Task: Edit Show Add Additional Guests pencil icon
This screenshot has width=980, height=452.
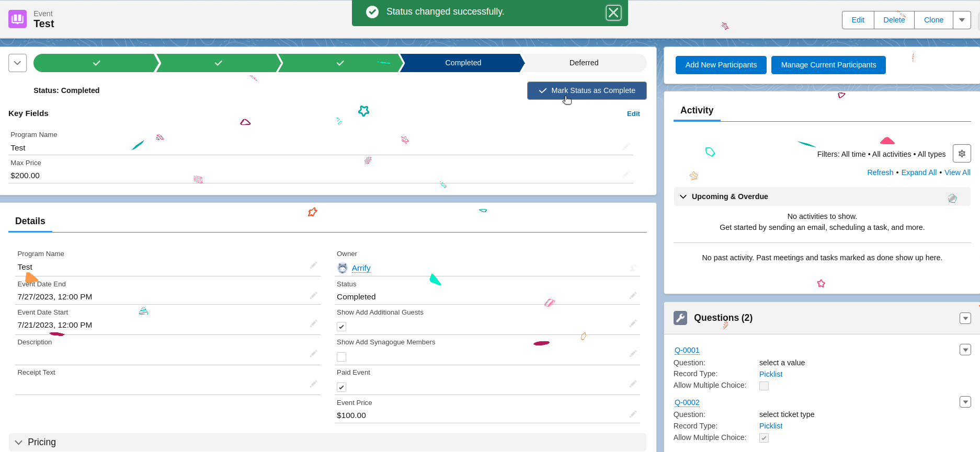Action: (633, 323)
